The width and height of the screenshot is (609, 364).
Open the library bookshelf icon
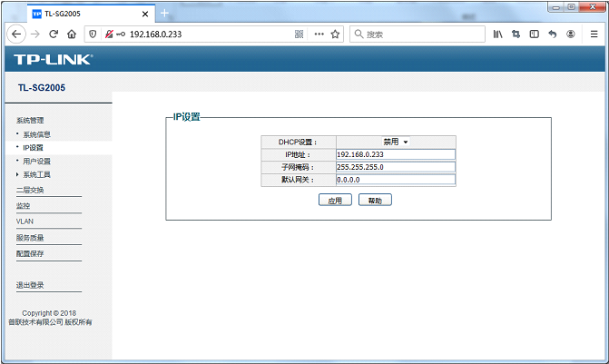(x=498, y=34)
